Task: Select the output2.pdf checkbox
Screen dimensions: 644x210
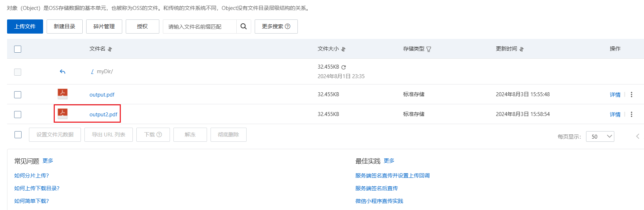Action: click(x=18, y=115)
